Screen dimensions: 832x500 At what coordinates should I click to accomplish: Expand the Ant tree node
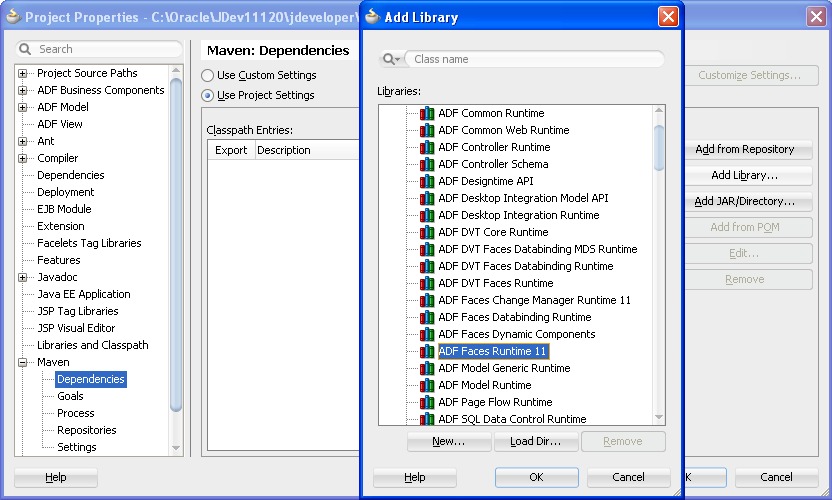pos(22,141)
